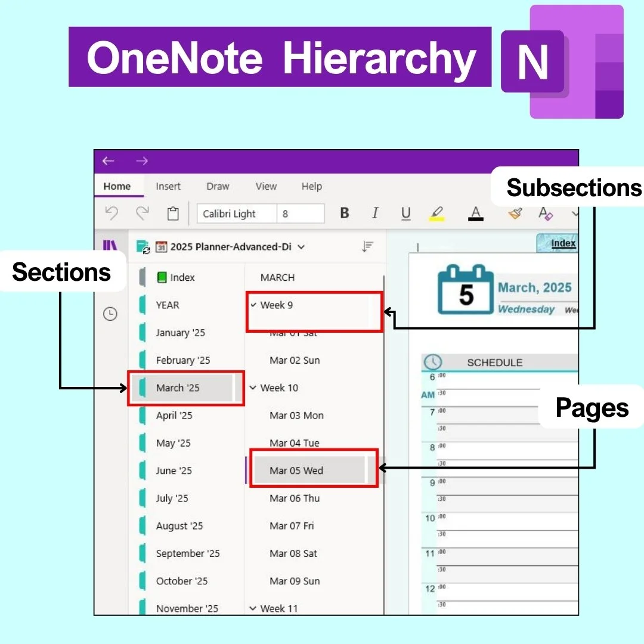Open the View ribbon tab
This screenshot has height=644, width=644.
tap(266, 187)
